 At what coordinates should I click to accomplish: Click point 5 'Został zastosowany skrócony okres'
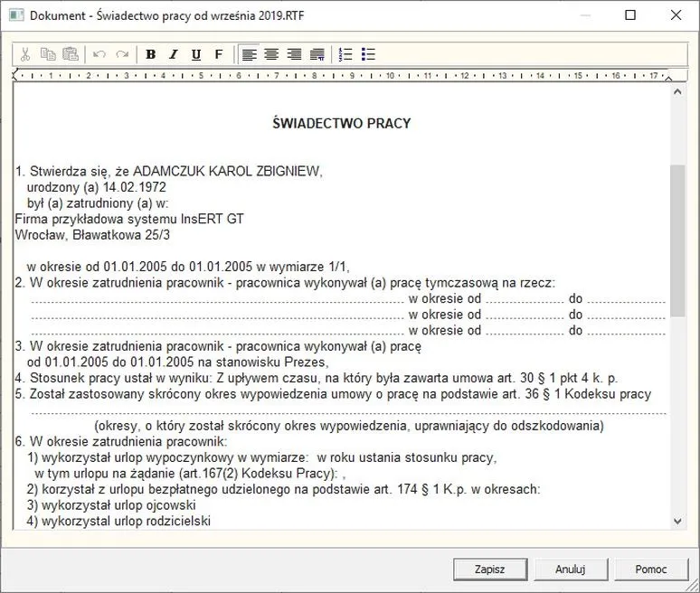point(333,394)
